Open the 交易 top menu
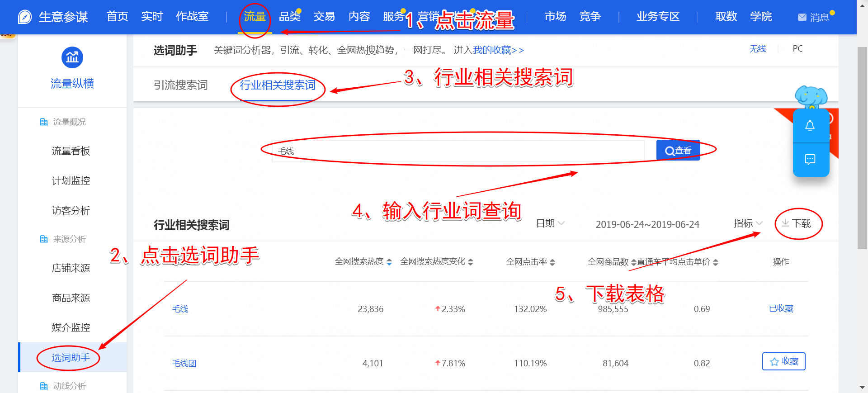868x393 pixels. [x=325, y=17]
